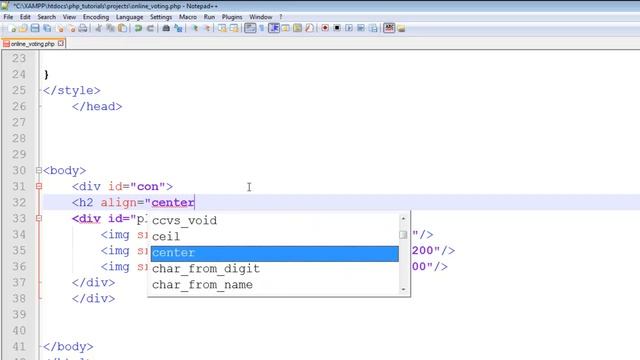
Task: Click the Save Recorded Macro icon
Action: (373, 28)
